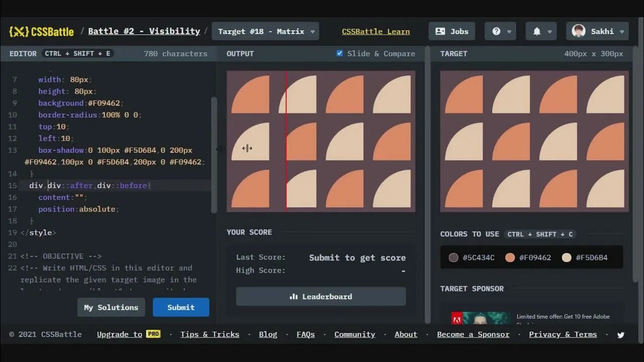Click the PRO badge in footer
Viewport: 644px width, 362px height.
153,334
